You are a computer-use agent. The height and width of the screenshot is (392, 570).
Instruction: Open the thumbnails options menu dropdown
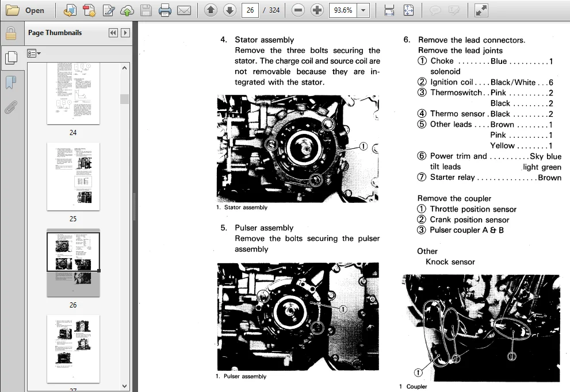tap(34, 54)
